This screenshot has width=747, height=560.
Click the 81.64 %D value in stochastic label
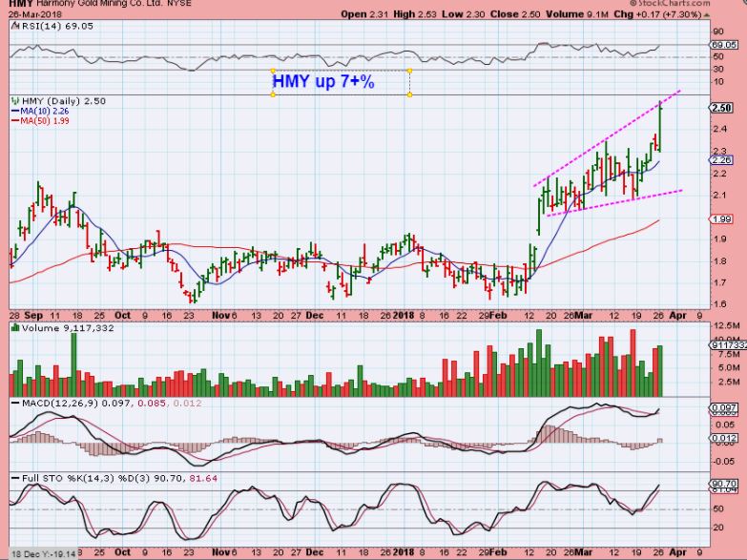tap(203, 478)
